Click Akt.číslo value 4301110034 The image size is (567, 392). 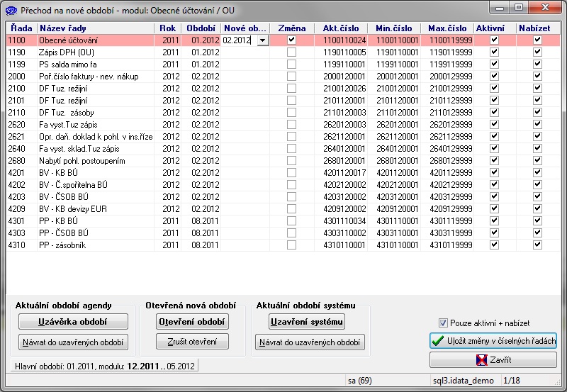pyautogui.click(x=344, y=220)
